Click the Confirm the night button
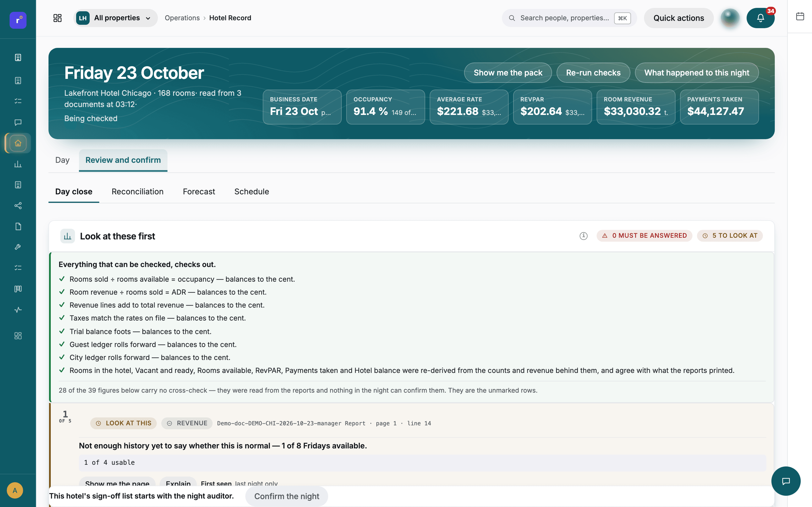This screenshot has height=507, width=812. (286, 496)
